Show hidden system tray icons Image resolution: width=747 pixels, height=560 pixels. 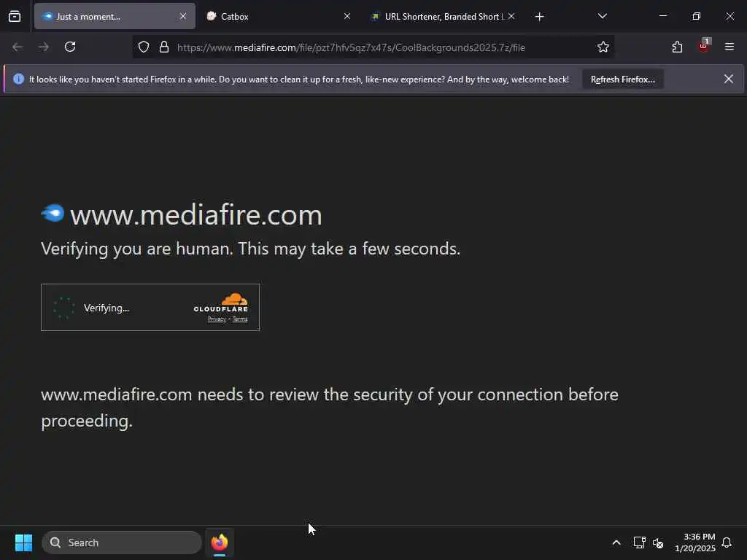click(x=616, y=542)
